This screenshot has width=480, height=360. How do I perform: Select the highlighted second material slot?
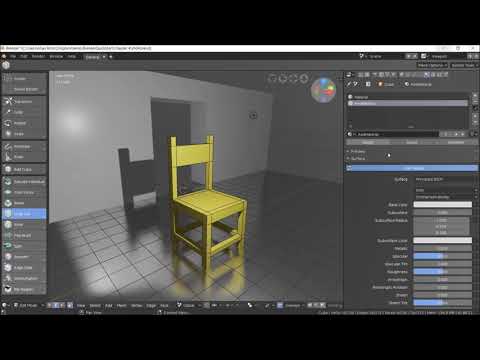(407, 104)
